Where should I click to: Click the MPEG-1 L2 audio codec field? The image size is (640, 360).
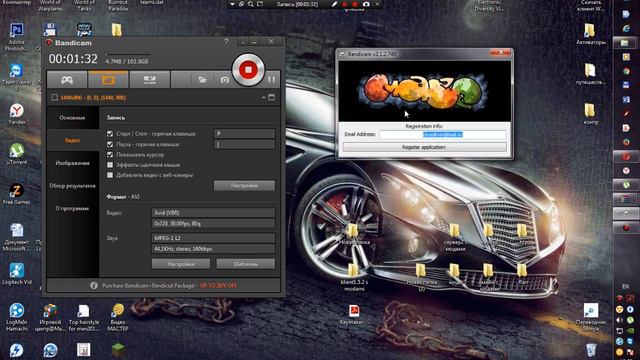point(213,238)
